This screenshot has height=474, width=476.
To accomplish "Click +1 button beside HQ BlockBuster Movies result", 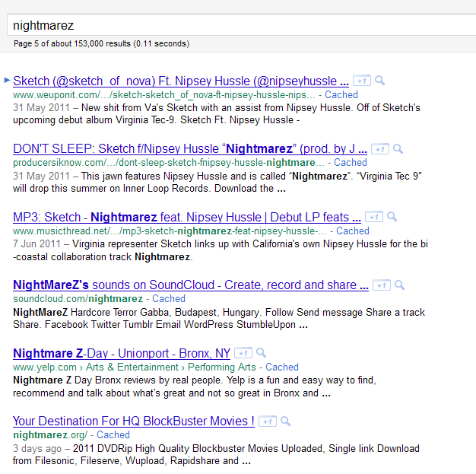I will point(267,422).
